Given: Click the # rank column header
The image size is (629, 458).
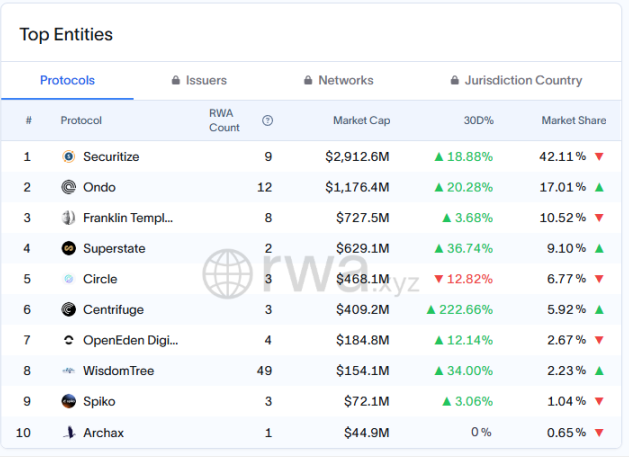Looking at the screenshot, I should click(x=28, y=120).
